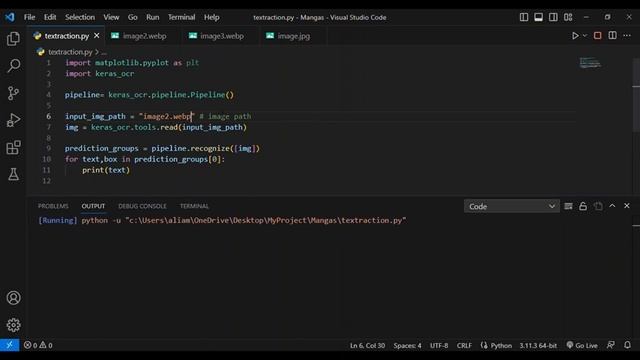Screen dimensions: 640x360
Task: Click the script path in output
Action: tap(266, 220)
